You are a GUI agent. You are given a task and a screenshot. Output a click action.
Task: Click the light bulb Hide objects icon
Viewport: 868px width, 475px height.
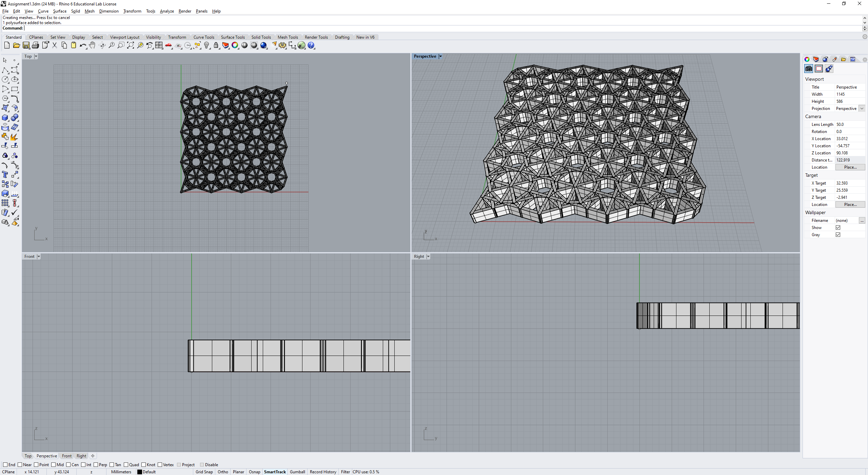(x=206, y=45)
